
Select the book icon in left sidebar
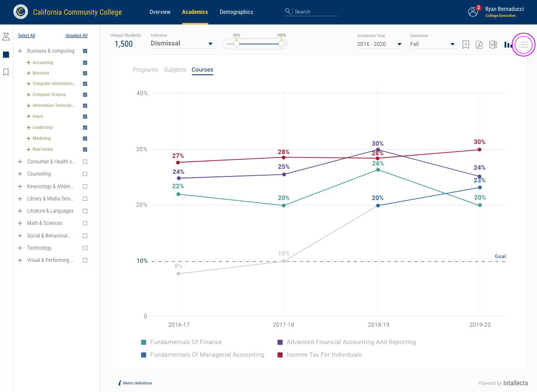point(6,55)
